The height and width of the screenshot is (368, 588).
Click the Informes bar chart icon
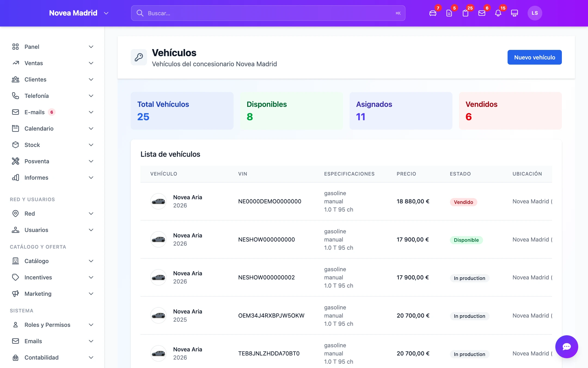click(x=16, y=177)
